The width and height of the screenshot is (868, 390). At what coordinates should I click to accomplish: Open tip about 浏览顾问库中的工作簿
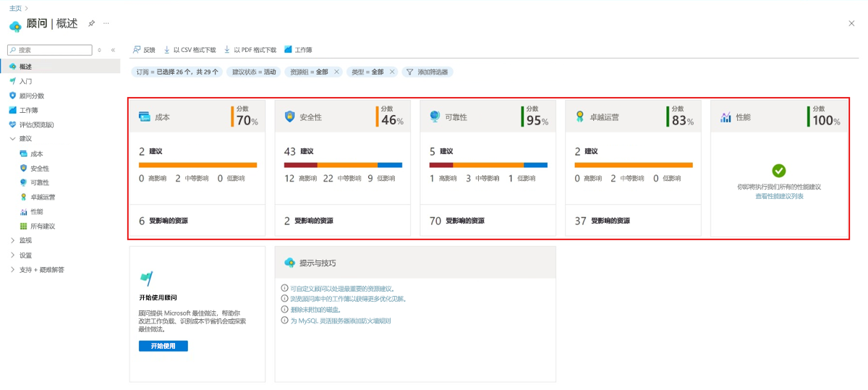click(348, 298)
